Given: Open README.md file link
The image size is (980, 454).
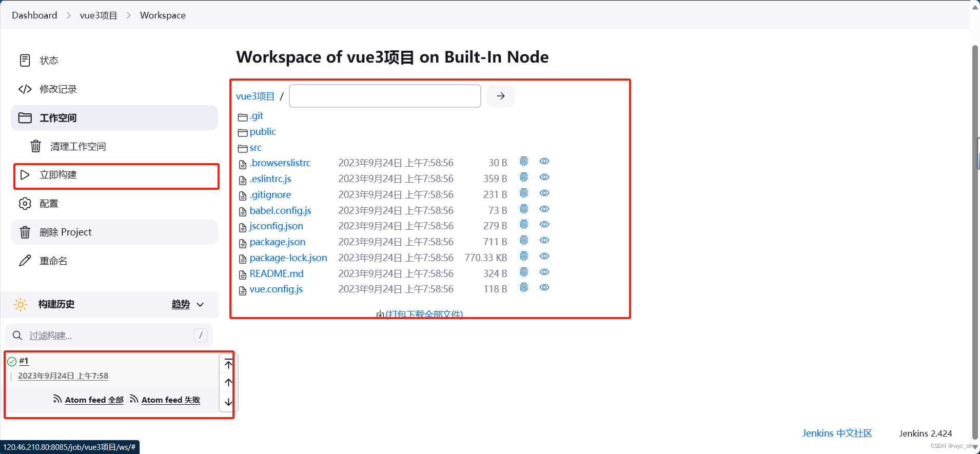Looking at the screenshot, I should 277,274.
